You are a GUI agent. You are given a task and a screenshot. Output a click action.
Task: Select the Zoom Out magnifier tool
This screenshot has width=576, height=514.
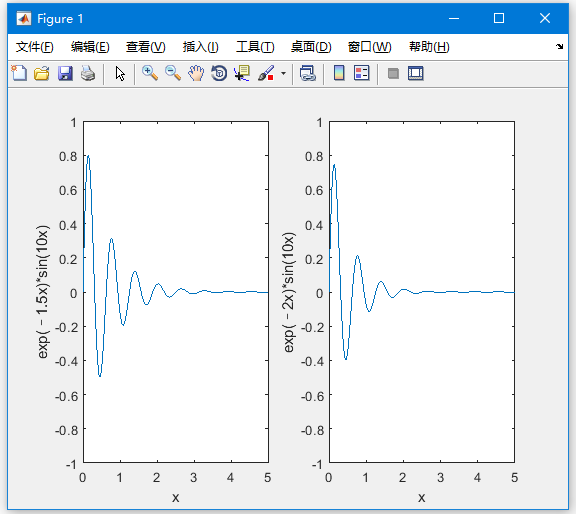click(173, 73)
